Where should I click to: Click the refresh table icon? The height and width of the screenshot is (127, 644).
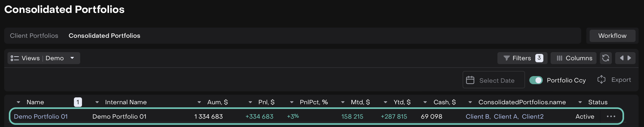606,58
